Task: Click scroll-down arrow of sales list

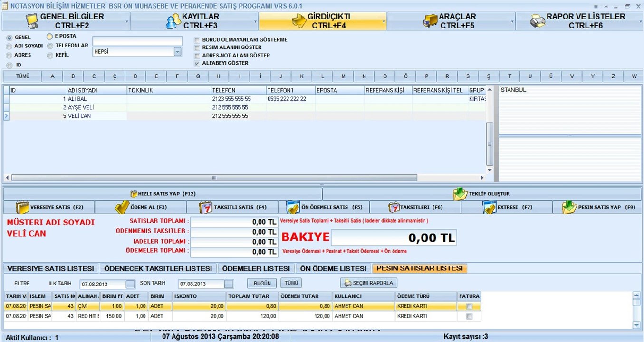Action: point(637,325)
